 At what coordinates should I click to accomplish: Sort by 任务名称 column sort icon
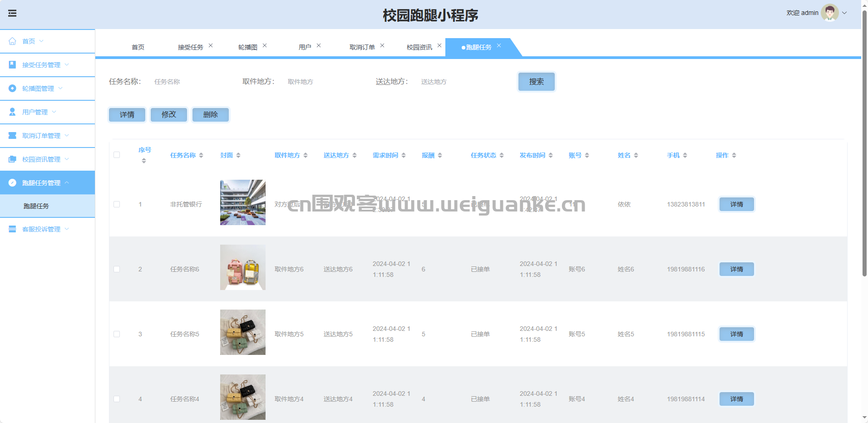(201, 155)
